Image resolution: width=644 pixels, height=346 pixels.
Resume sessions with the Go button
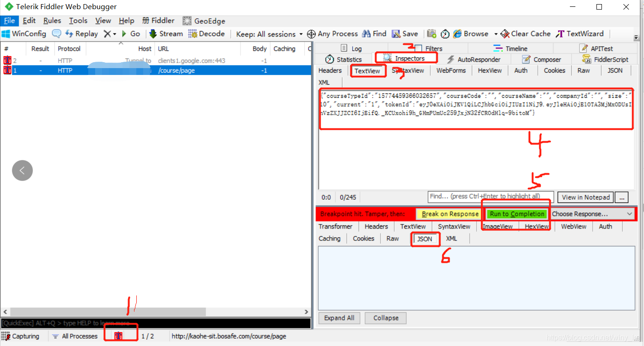[x=130, y=34]
